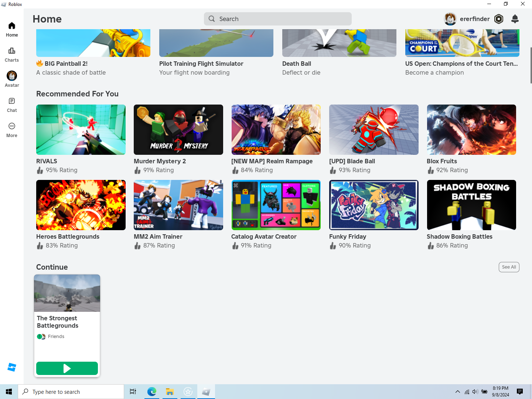Open the Murder Mystery 2 thumbnail

click(x=178, y=130)
